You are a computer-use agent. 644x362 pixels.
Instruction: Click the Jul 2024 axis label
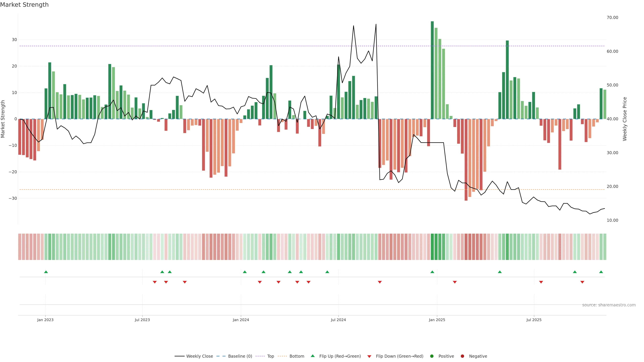click(338, 320)
